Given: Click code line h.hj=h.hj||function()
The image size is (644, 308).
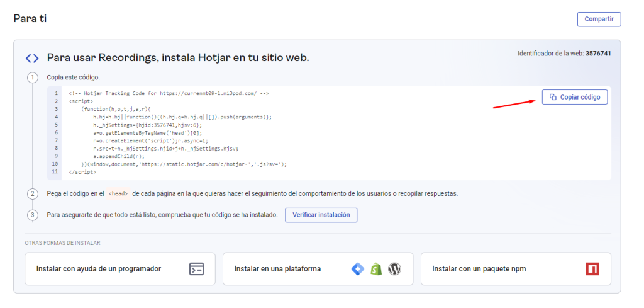Looking at the screenshot, I should 182,117.
